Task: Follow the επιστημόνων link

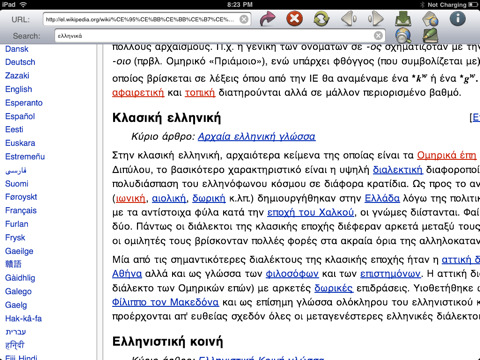Action: pos(390,274)
